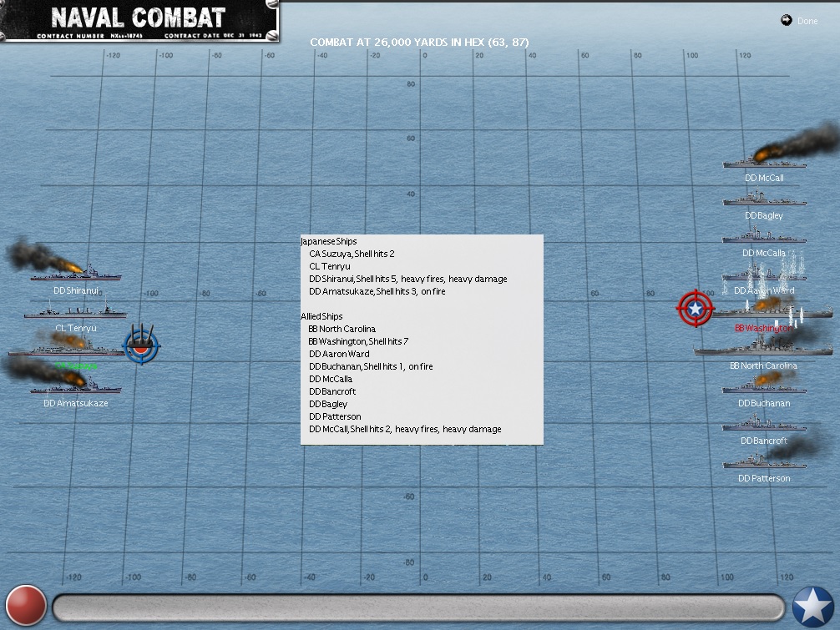Select the BB North Carolina battleship sprite

point(763,347)
